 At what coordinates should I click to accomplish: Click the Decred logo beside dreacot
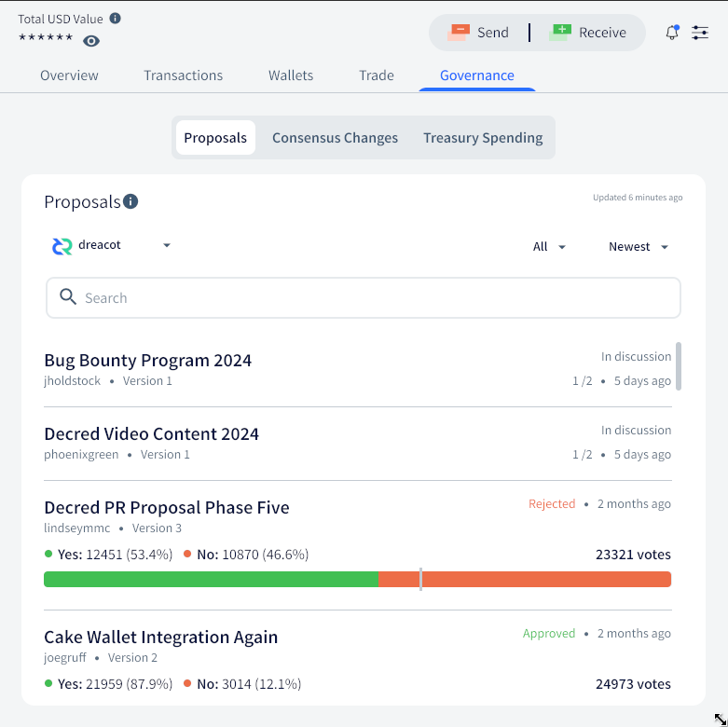click(x=62, y=246)
